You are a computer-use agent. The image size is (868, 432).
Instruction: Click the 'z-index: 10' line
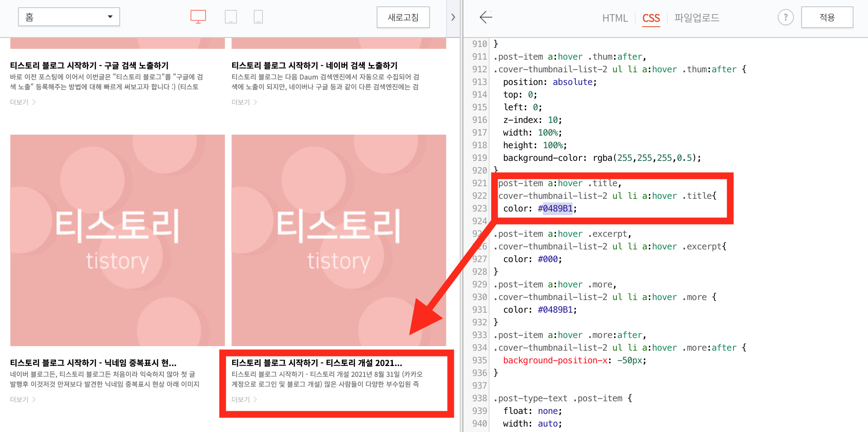532,120
